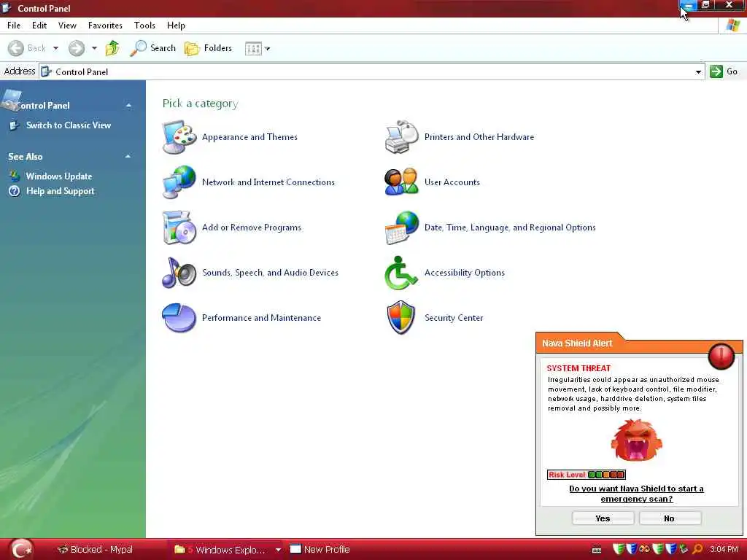Image resolution: width=747 pixels, height=560 pixels.
Task: Click the Go arrow button
Action: [716, 71]
